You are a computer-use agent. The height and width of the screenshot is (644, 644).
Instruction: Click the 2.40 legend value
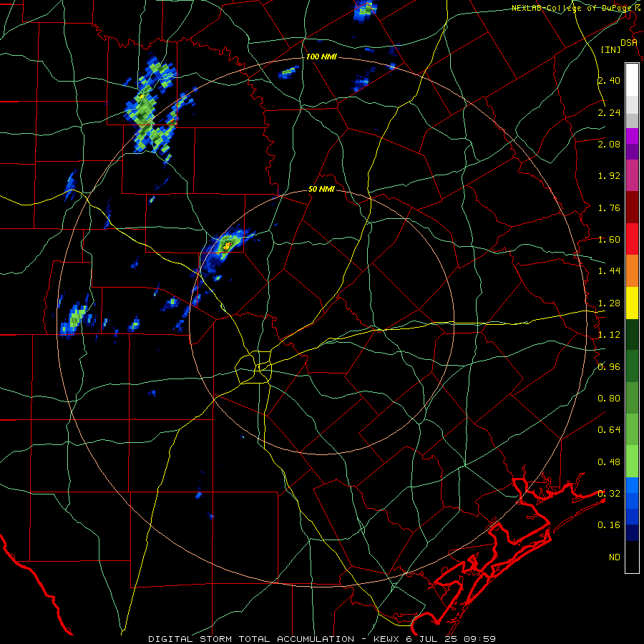point(609,80)
